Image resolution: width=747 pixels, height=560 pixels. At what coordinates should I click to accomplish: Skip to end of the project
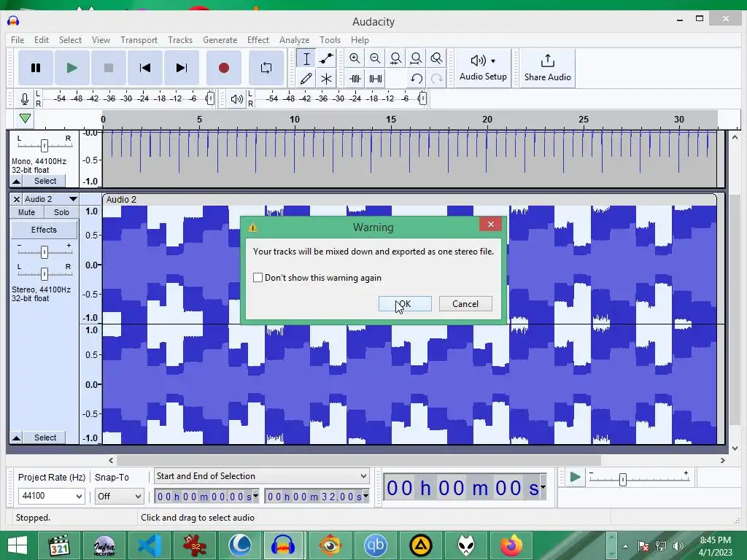[182, 68]
